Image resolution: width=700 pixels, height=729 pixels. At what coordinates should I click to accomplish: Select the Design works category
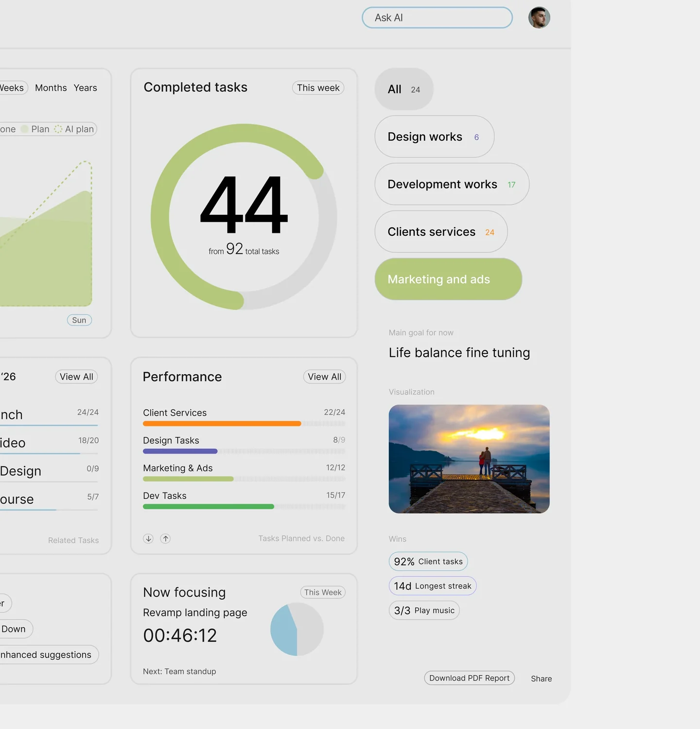tap(435, 137)
